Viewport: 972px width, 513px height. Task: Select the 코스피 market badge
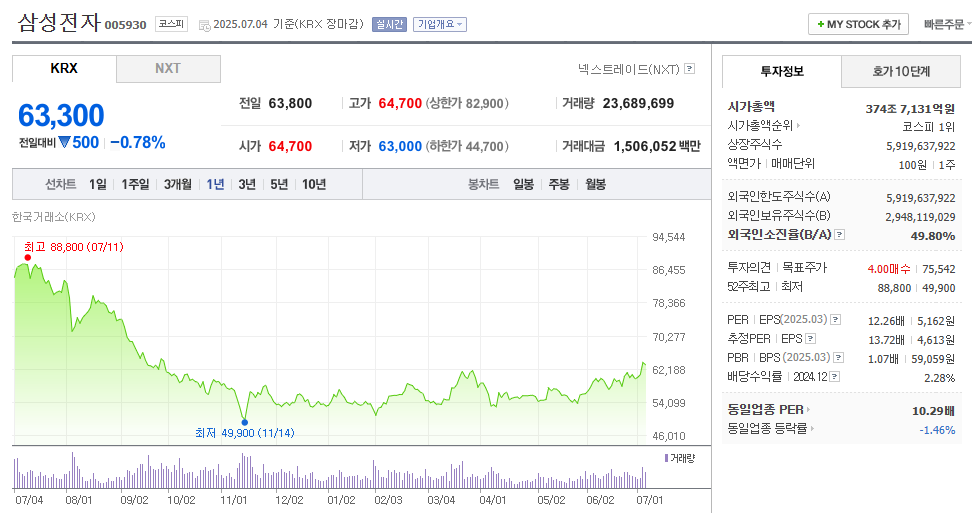pyautogui.click(x=171, y=24)
